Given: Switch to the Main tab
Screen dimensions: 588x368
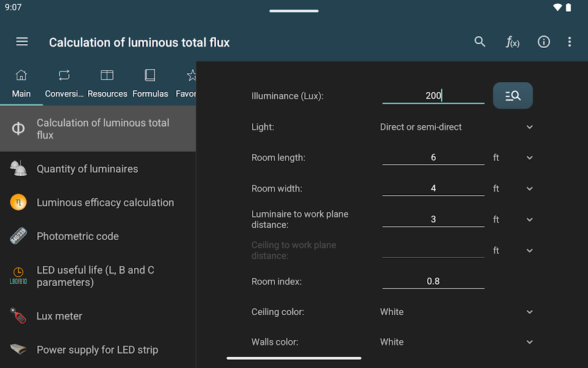Looking at the screenshot, I should [x=21, y=93].
